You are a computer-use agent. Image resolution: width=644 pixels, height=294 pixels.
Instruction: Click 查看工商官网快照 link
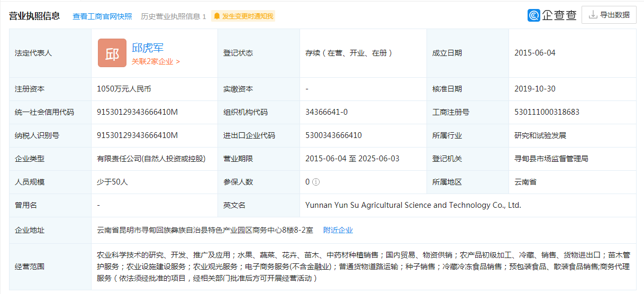(102, 16)
